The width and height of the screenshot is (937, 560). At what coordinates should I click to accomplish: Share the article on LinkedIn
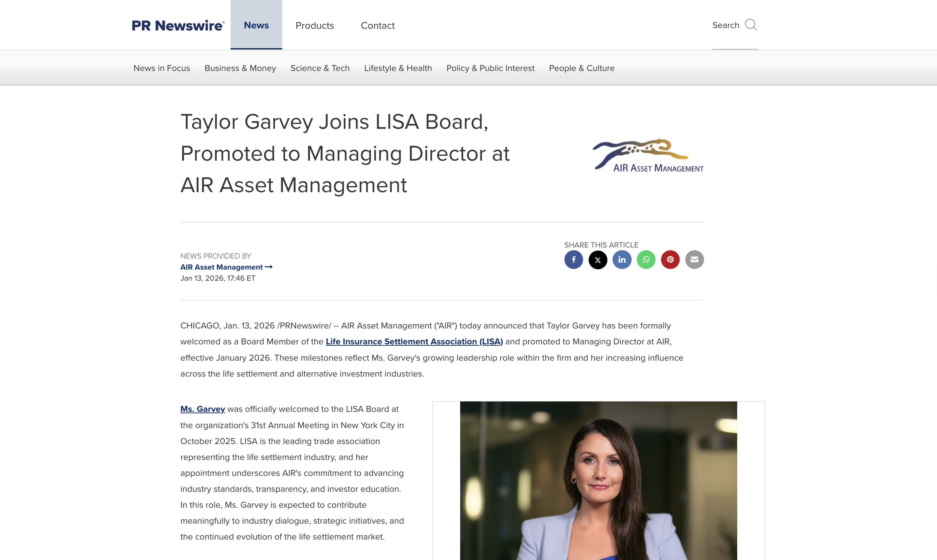[x=622, y=259]
